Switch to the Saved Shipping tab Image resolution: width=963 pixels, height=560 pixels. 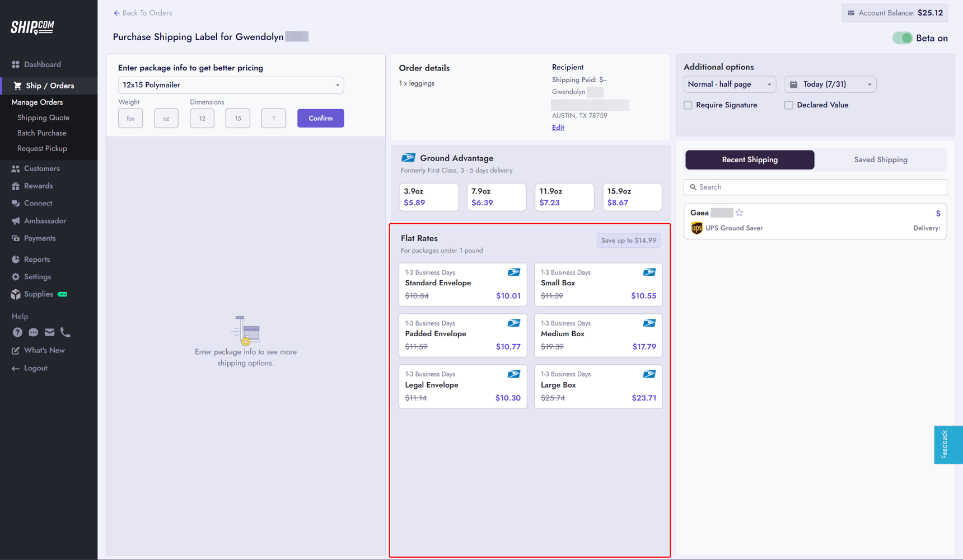(x=880, y=160)
